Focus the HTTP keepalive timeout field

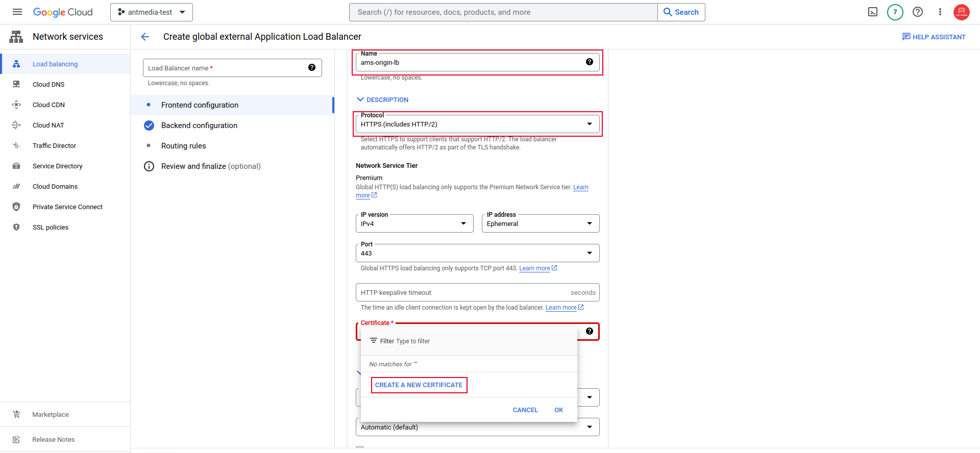(x=477, y=293)
